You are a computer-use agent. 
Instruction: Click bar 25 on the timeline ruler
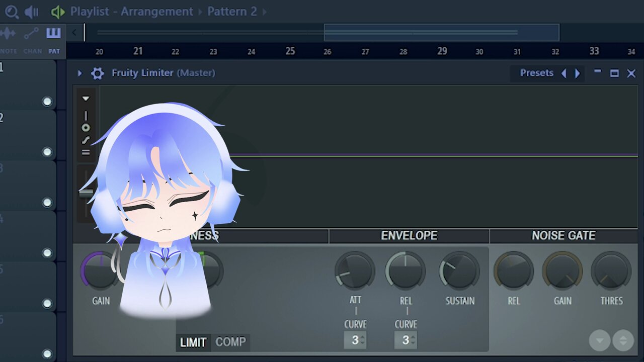(290, 51)
